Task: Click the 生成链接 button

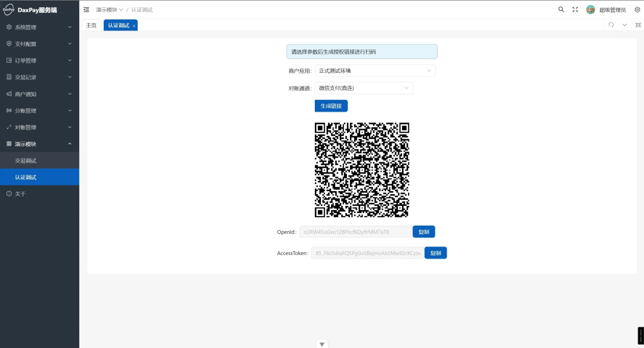Action: tap(331, 106)
